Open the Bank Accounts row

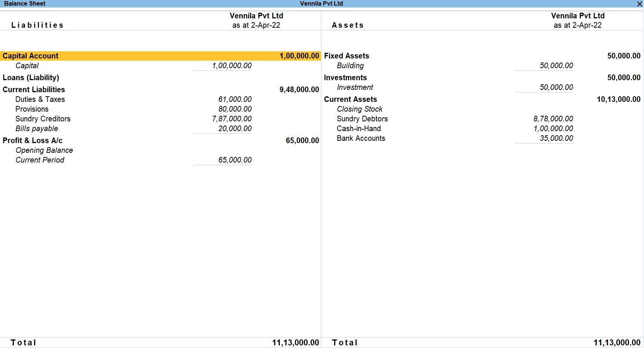(361, 138)
